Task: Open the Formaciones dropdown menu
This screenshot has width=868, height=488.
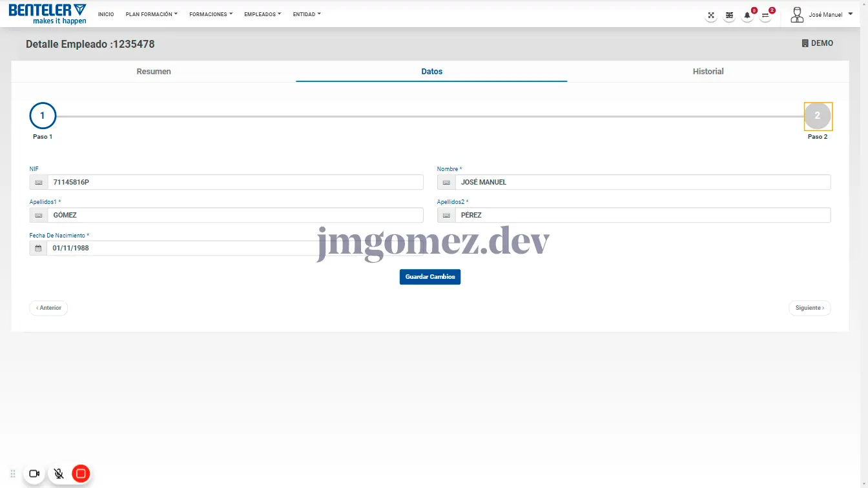Action: click(211, 14)
